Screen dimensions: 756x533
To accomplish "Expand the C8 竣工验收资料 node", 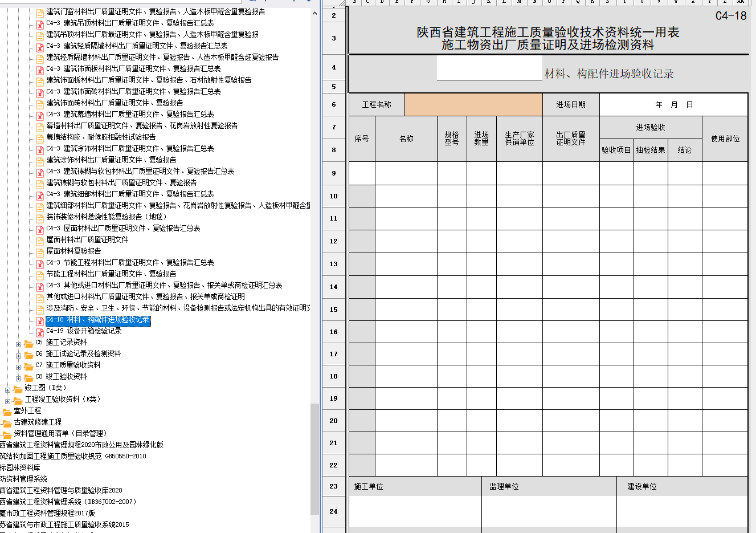I will pos(18,379).
